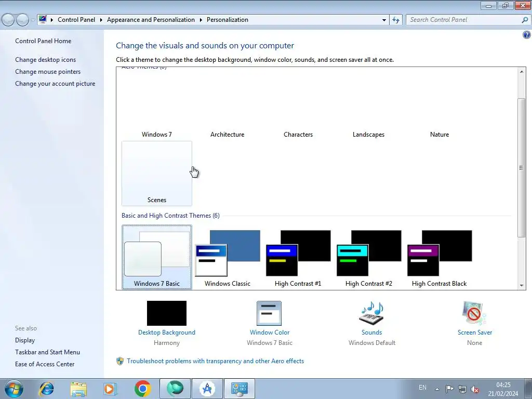Open the Desktop Background settings icon

(x=167, y=313)
